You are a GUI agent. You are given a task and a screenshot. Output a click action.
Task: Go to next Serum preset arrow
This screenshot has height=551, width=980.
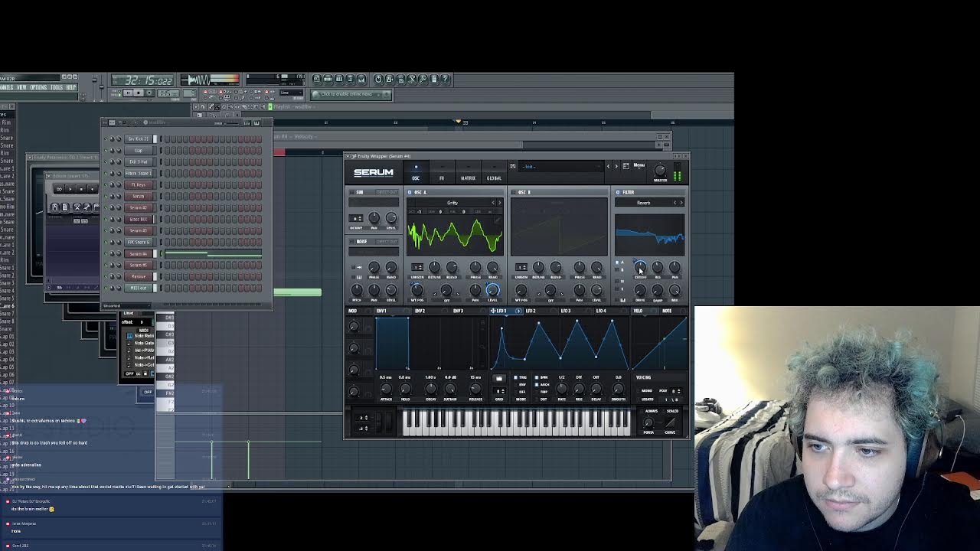point(616,166)
